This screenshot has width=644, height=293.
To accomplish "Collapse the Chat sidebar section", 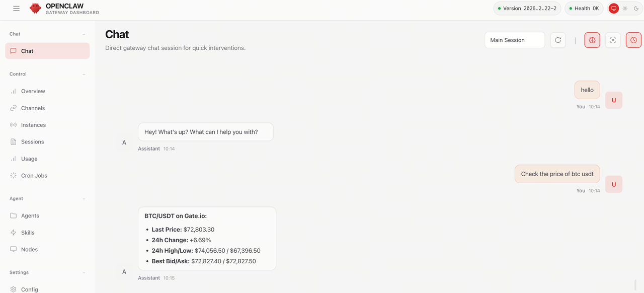I will (84, 34).
